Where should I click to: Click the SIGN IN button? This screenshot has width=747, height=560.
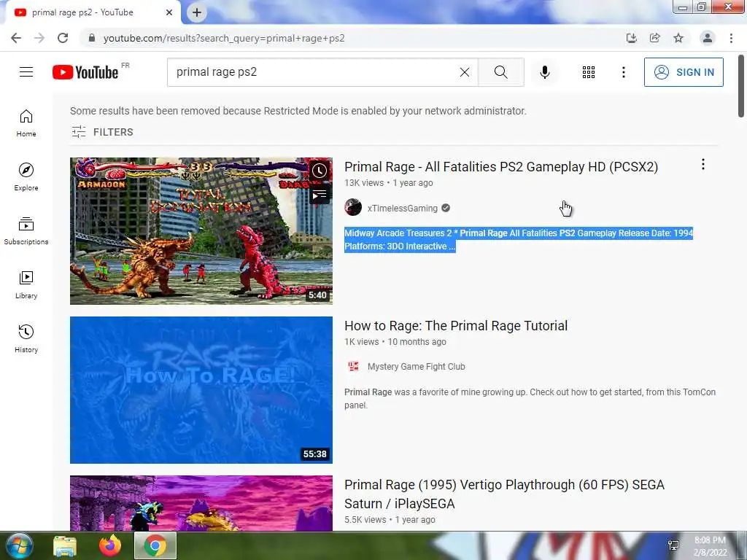point(684,72)
